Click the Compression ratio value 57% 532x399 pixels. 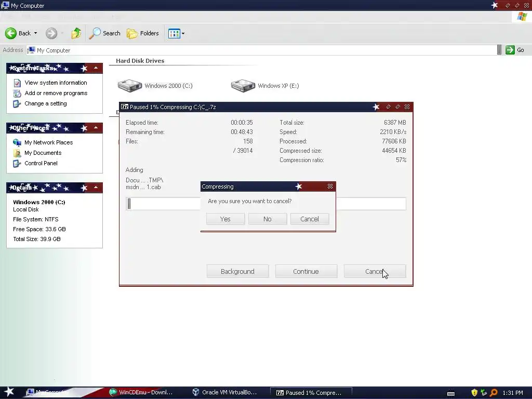coord(401,160)
